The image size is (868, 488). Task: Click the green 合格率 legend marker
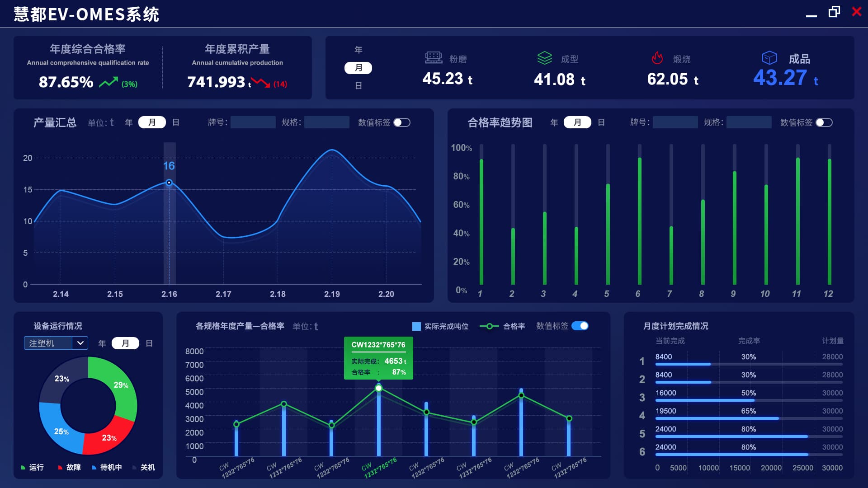pos(489,326)
